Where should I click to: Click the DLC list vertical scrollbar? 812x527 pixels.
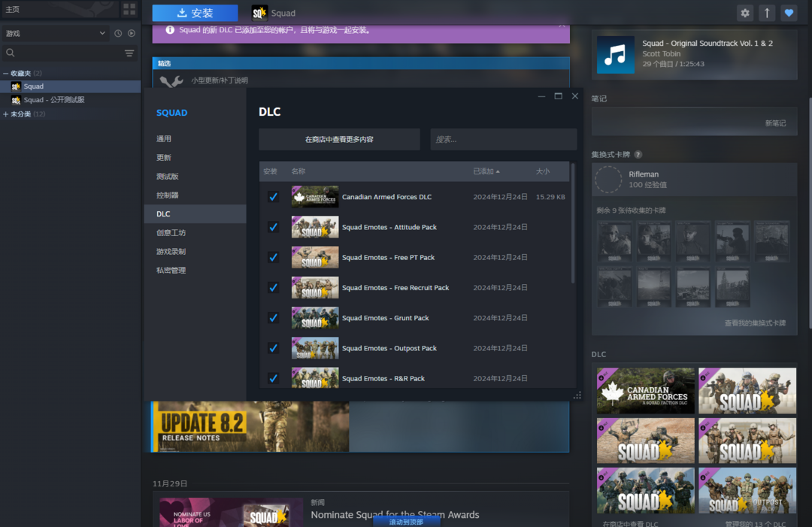[572, 226]
